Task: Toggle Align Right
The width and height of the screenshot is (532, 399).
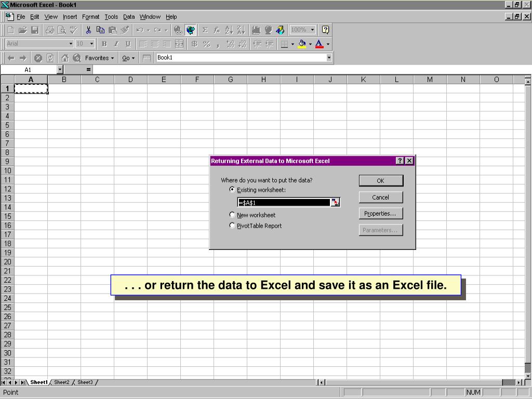Action: coord(167,44)
